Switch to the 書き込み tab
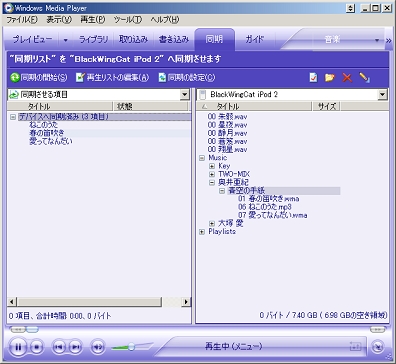The width and height of the screenshot is (396, 364). click(x=174, y=40)
